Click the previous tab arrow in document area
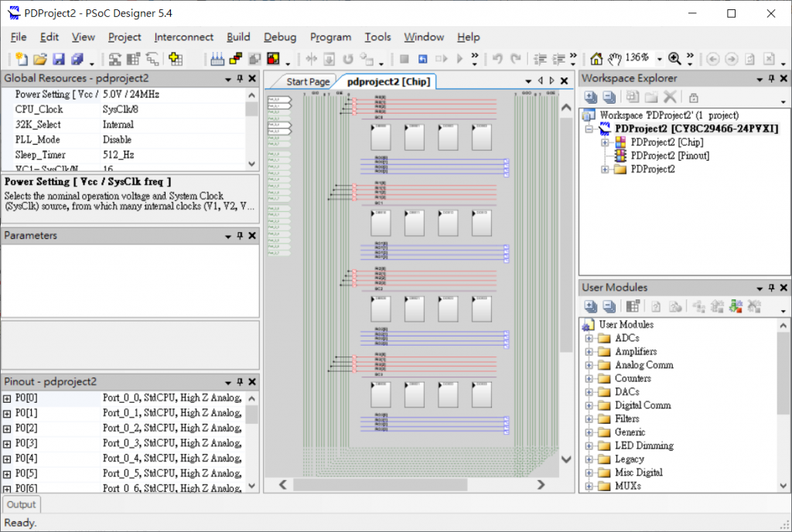The width and height of the screenshot is (792, 532). [541, 80]
